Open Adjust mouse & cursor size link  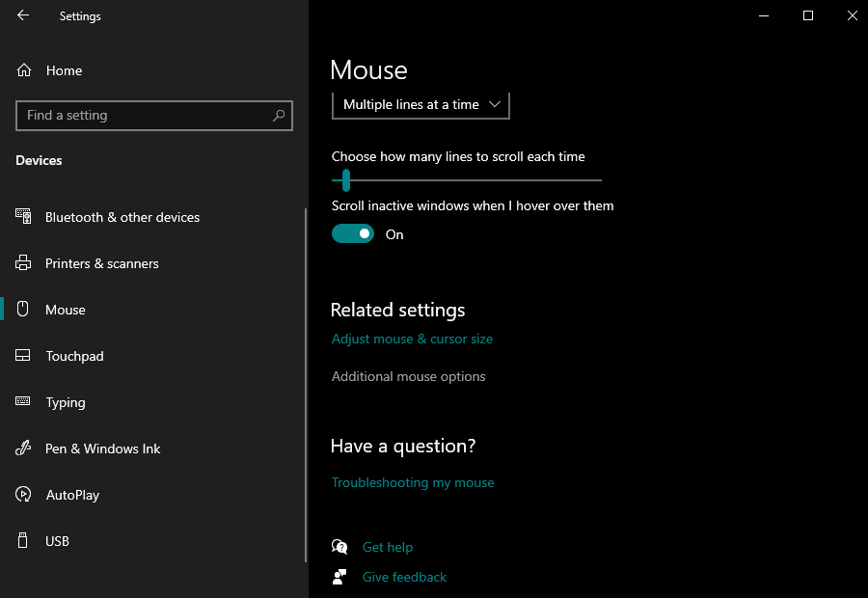point(412,339)
